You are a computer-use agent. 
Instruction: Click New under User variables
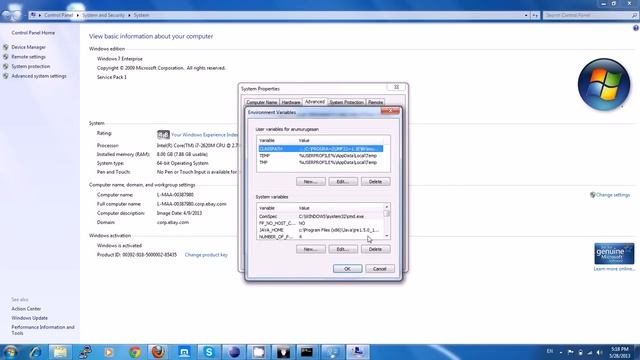[x=311, y=182]
